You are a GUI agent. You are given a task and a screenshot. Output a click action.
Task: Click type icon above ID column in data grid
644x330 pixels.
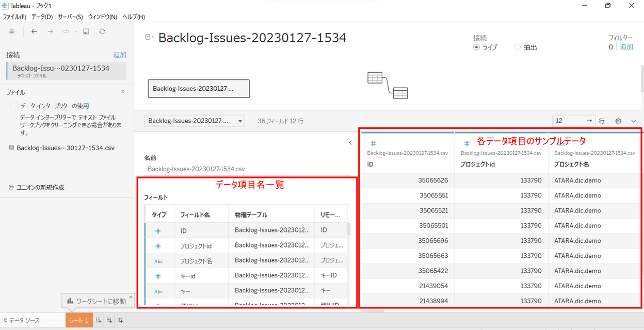click(x=373, y=144)
